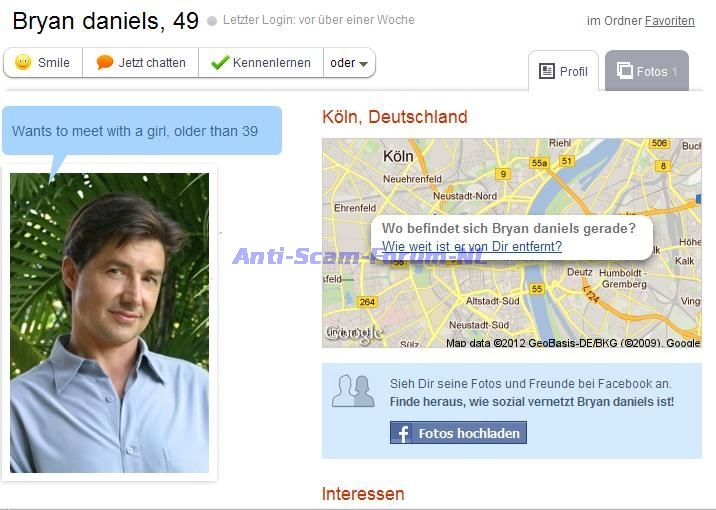Open the oder options menu
716x510 pixels.
coord(349,63)
